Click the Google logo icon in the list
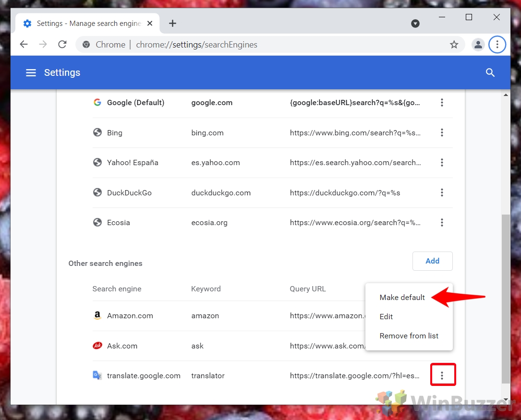The height and width of the screenshot is (420, 521). [x=97, y=102]
